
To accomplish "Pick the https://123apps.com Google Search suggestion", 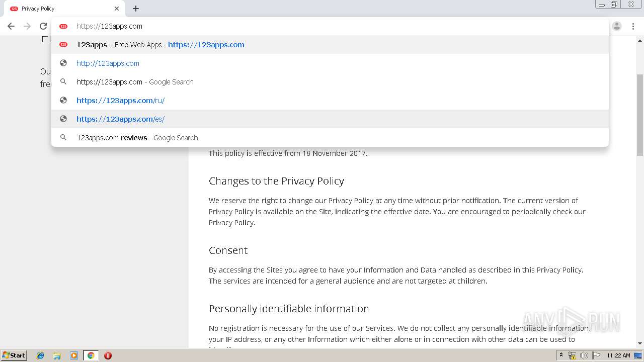I will pyautogui.click(x=135, y=82).
